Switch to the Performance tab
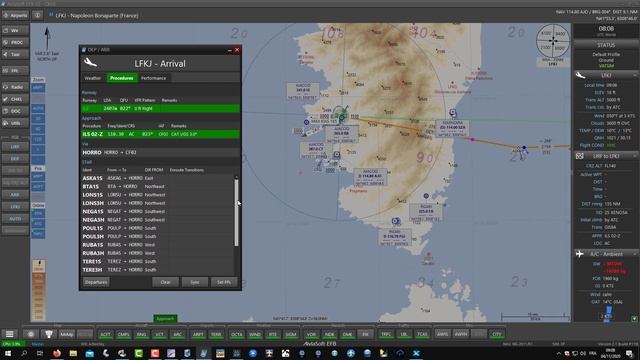This screenshot has width=640, height=360. tap(153, 78)
